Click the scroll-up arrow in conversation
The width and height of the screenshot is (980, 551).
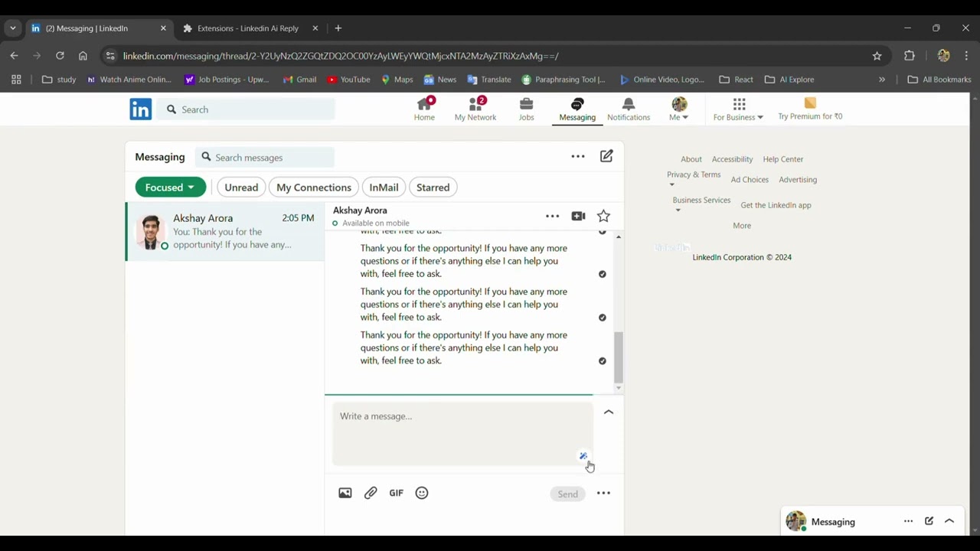[x=619, y=237]
